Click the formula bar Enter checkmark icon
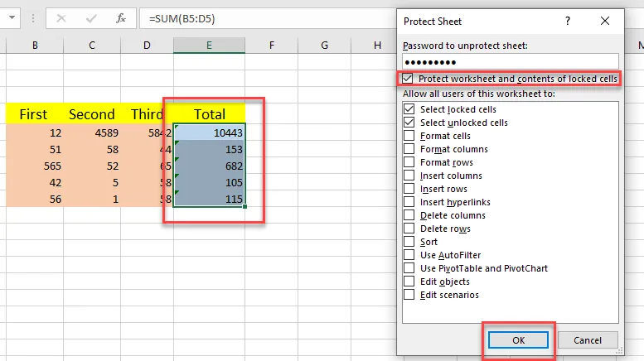 click(x=92, y=17)
